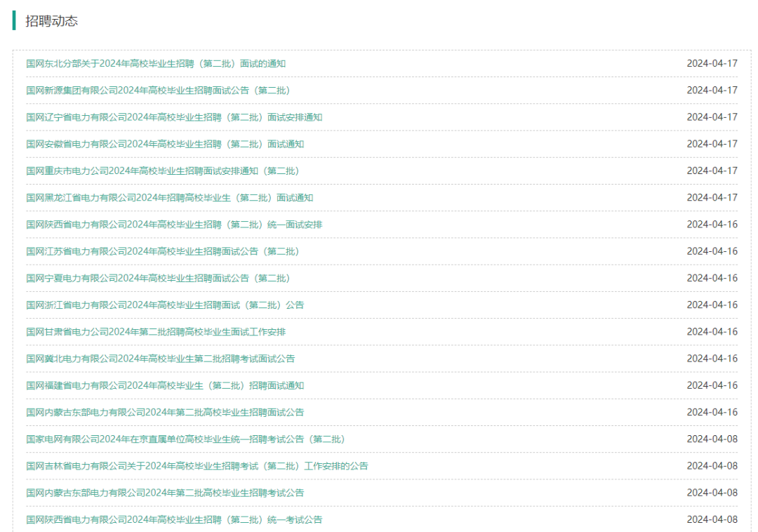
Task: Click the date of 国网吉林省电力 row
Action: click(712, 466)
